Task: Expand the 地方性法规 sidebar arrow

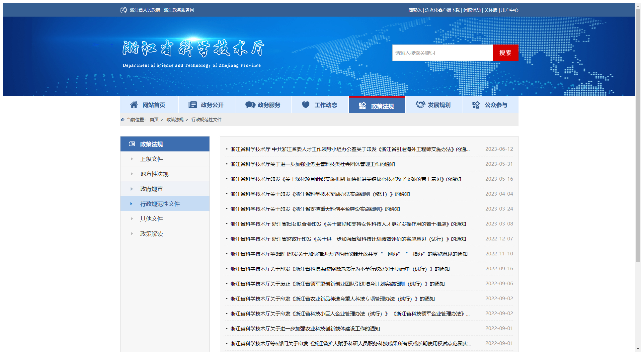Action: point(132,174)
